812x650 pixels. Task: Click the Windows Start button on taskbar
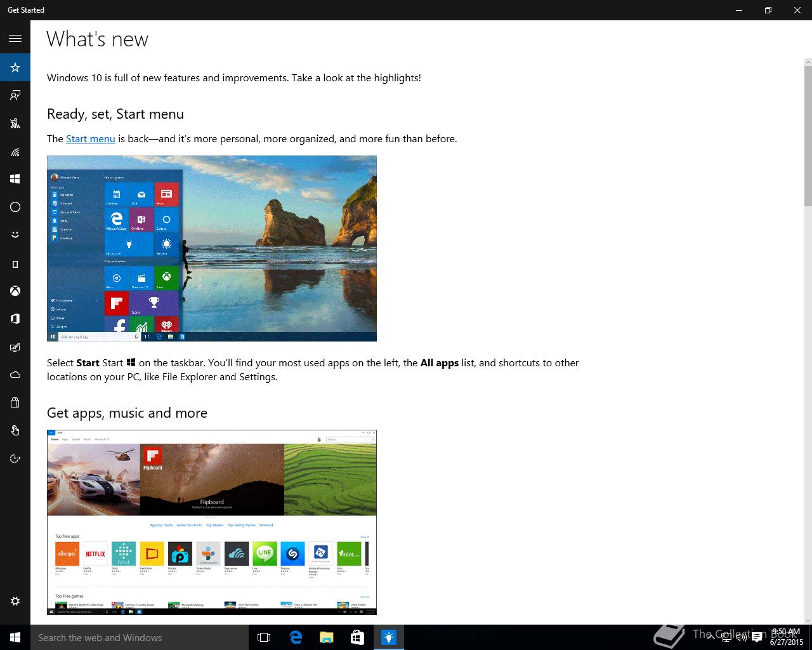[15, 637]
